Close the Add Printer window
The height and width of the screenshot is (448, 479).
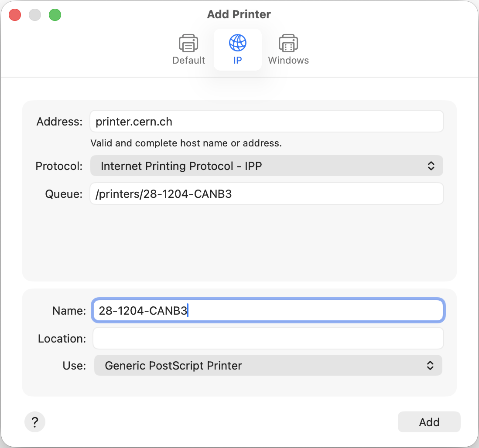15,15
